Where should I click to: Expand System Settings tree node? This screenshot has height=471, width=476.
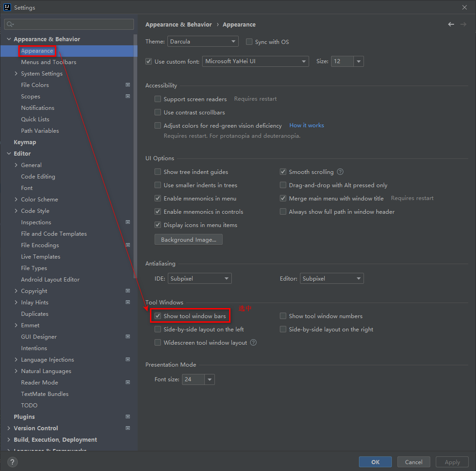pyautogui.click(x=16, y=73)
